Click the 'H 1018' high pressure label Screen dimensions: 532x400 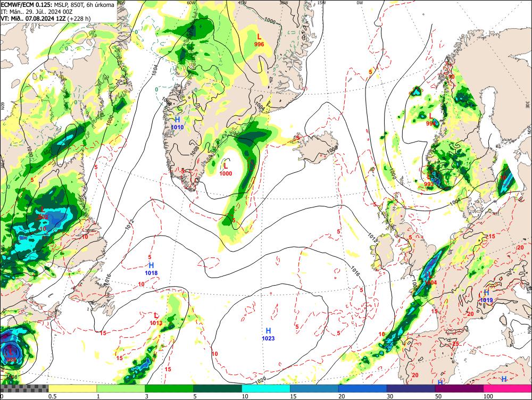click(x=151, y=269)
